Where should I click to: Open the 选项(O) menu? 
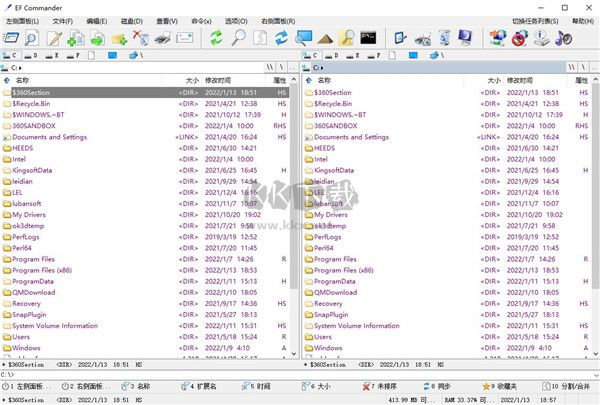(236, 21)
